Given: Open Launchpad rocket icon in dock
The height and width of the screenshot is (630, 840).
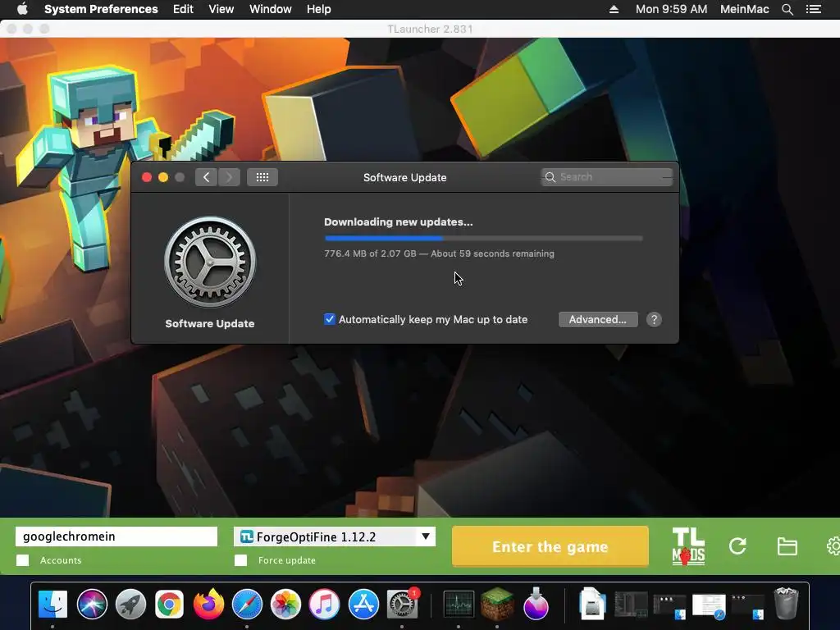Looking at the screenshot, I should click(x=130, y=605).
